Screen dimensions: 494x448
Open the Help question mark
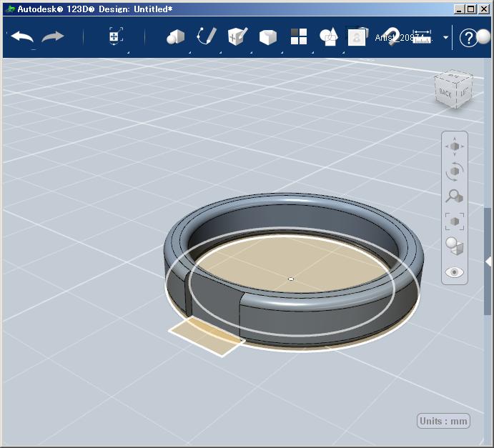tap(468, 38)
